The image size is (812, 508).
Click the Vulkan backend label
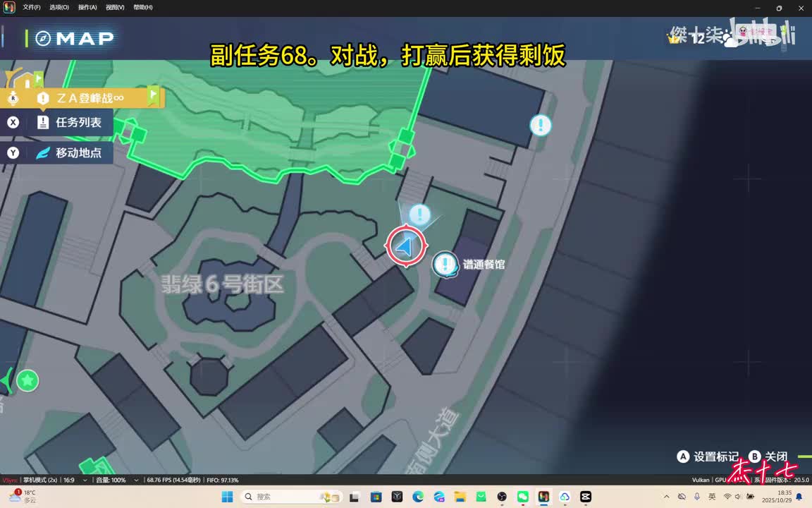[701, 480]
